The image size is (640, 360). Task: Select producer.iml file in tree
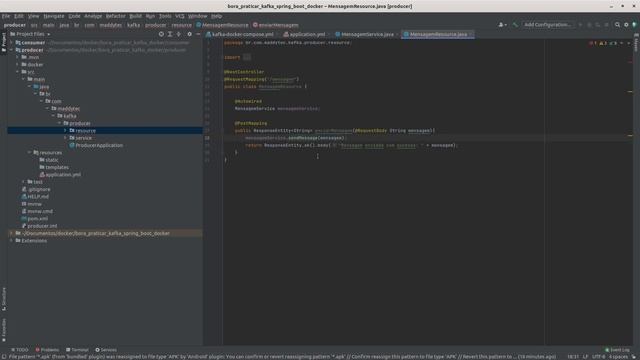(39, 226)
